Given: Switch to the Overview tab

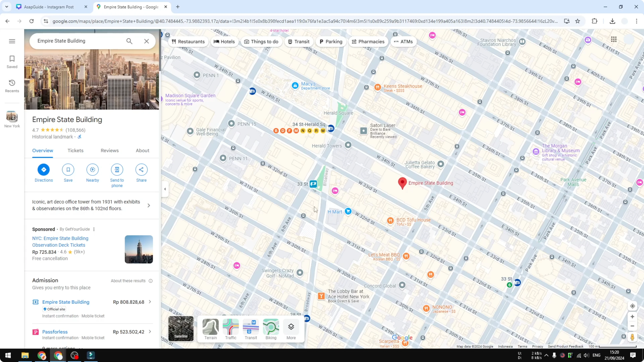Looking at the screenshot, I should [43, 151].
